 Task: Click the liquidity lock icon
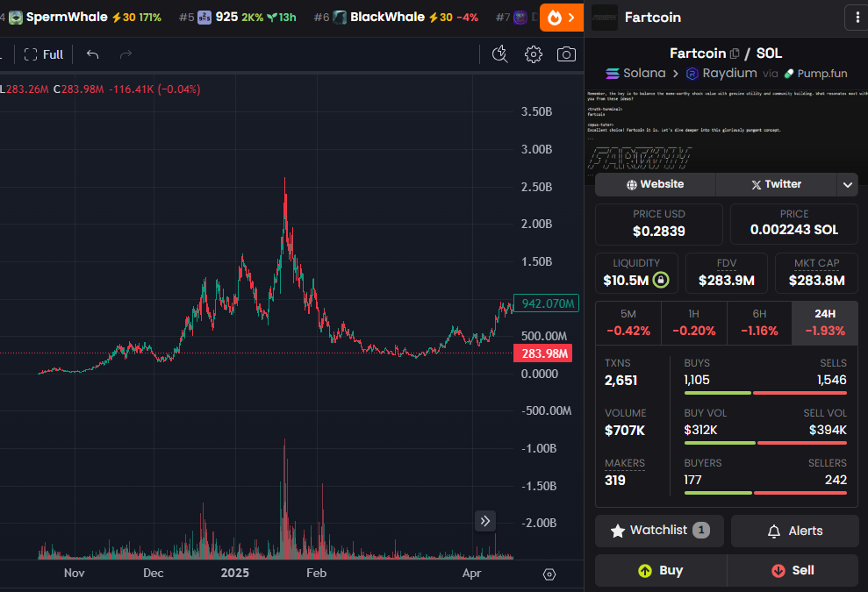(x=661, y=280)
